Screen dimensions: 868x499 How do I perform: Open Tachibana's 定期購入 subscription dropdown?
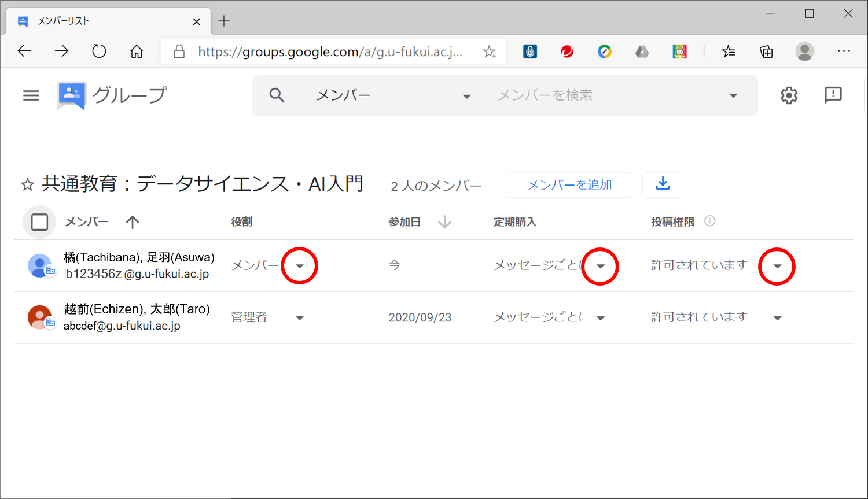click(601, 266)
